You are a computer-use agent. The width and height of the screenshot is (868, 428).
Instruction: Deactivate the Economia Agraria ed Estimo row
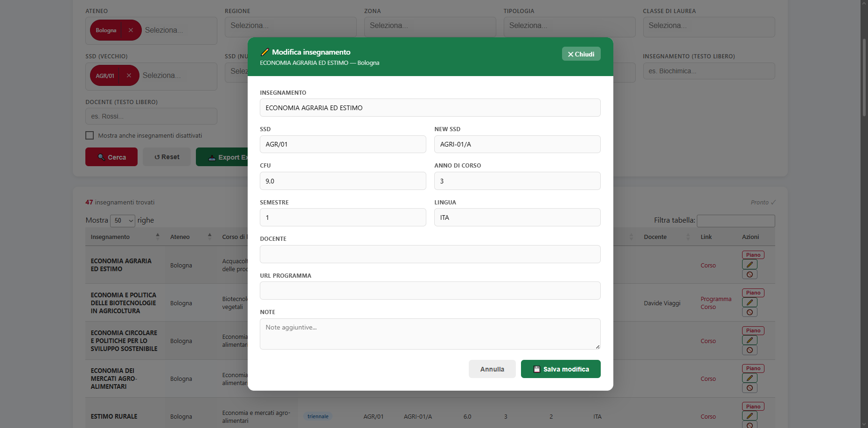click(750, 274)
